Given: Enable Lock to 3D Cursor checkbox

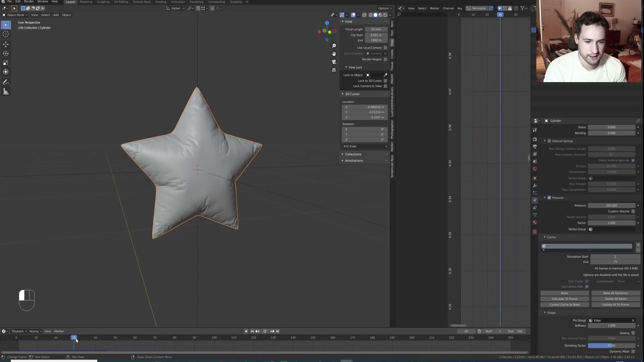Looking at the screenshot, I should (385, 81).
